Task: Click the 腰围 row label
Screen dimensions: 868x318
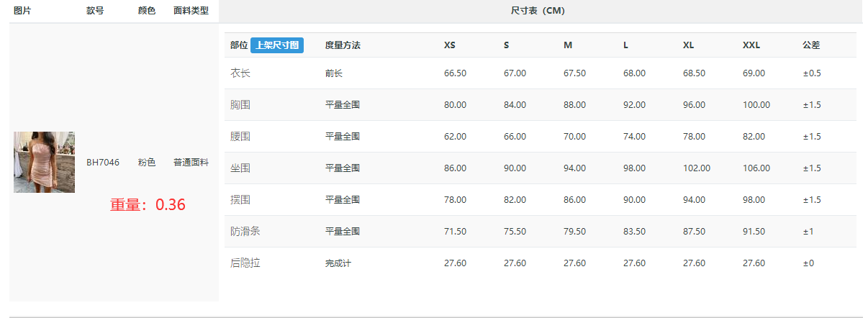Action: point(240,137)
